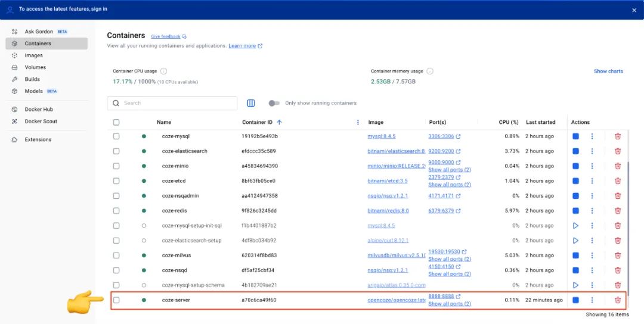Stop the coze-redis container

pos(575,211)
